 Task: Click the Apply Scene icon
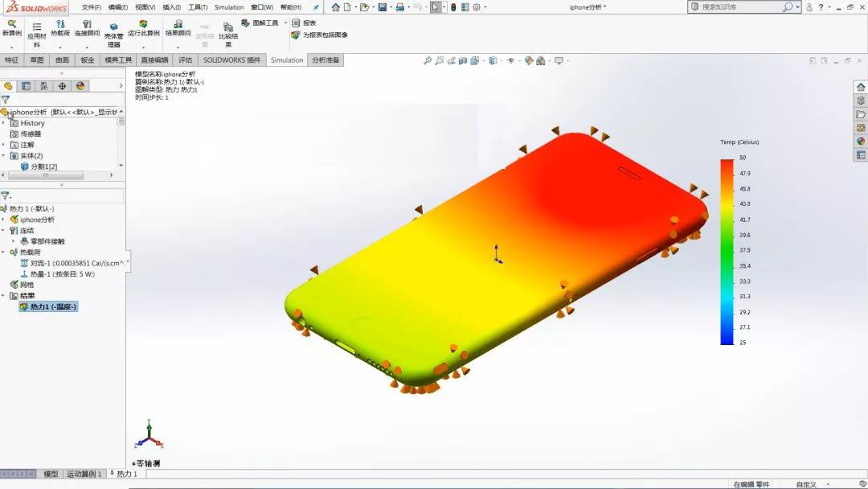click(541, 60)
